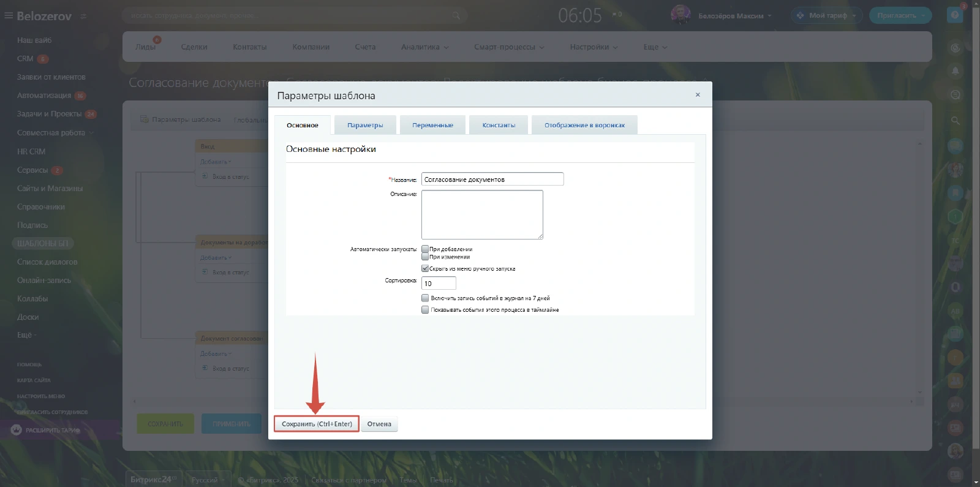The width and height of the screenshot is (980, 487).
Task: Expand the Мой тариф dropdown
Action: [x=827, y=16]
